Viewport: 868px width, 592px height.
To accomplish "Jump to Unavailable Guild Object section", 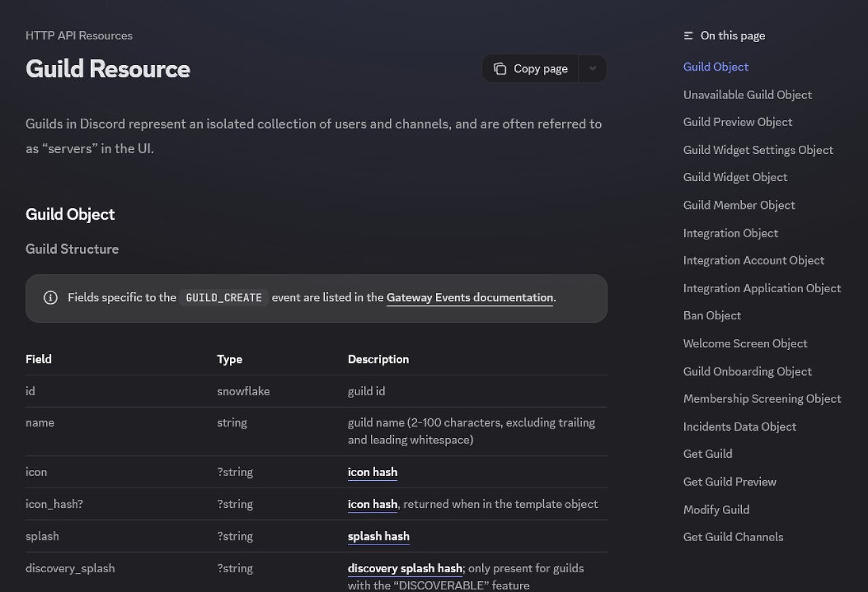I will tap(747, 95).
